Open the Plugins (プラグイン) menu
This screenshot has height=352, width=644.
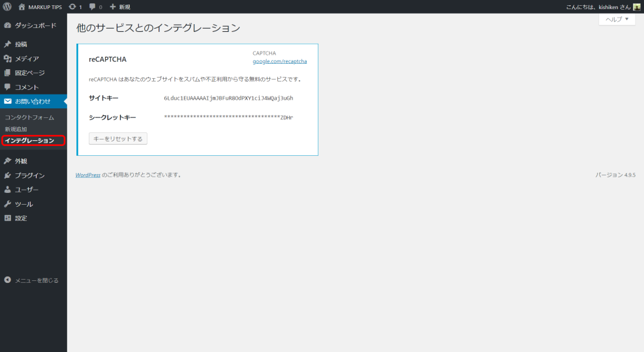click(29, 175)
